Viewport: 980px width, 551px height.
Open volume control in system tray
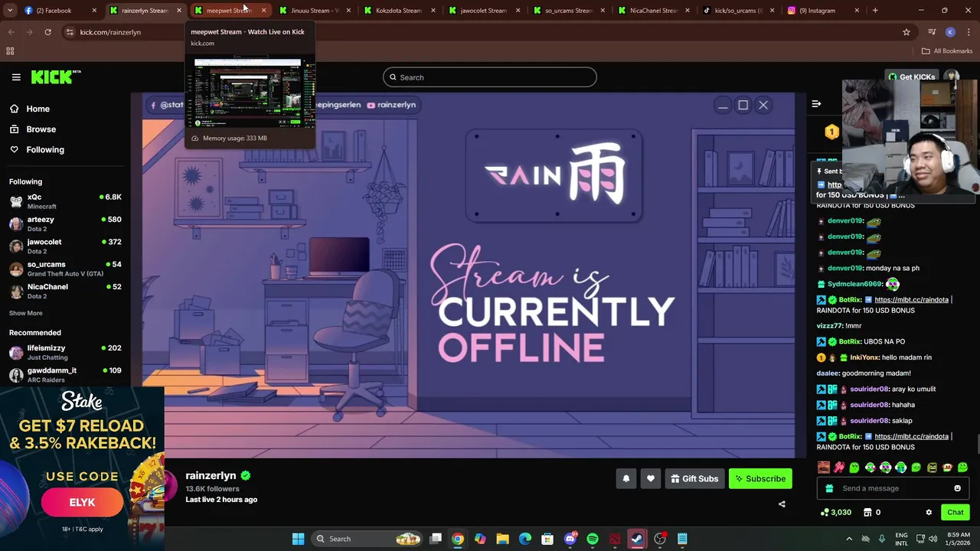(933, 539)
